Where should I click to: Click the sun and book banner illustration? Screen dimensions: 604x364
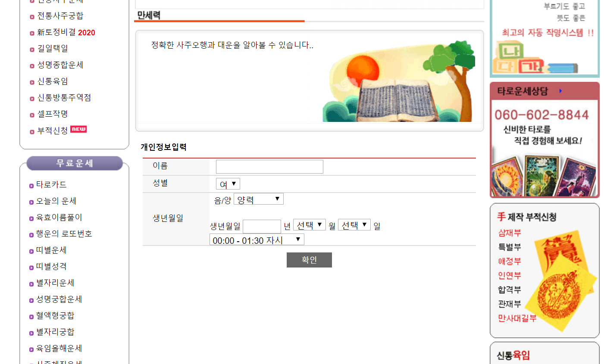point(399,81)
